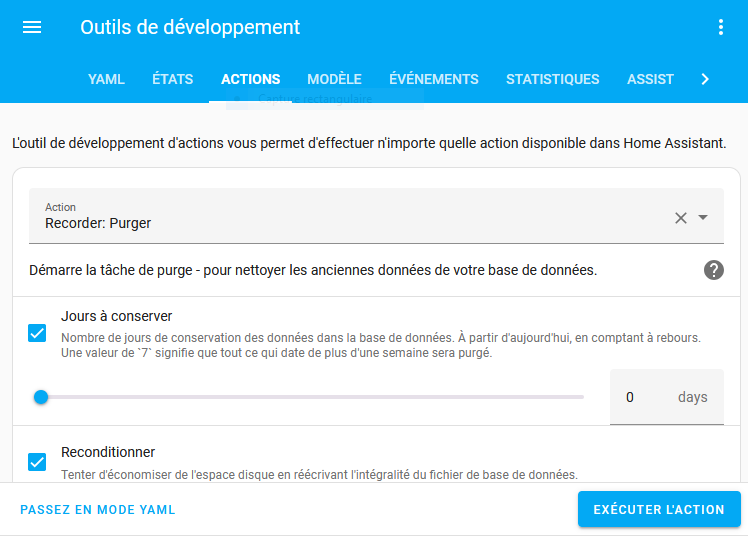
Task: Click the help question mark icon
Action: (714, 270)
